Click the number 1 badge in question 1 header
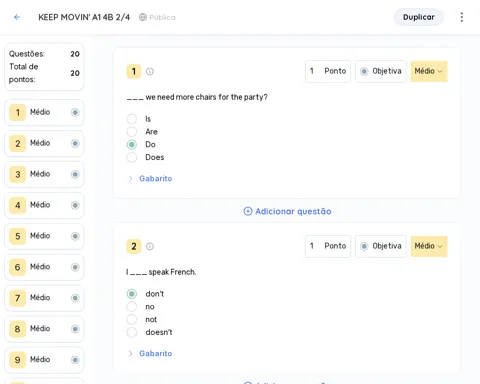 [134, 71]
